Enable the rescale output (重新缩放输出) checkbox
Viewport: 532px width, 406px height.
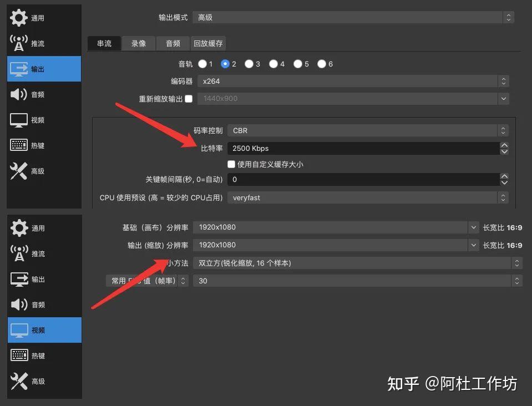click(x=189, y=99)
